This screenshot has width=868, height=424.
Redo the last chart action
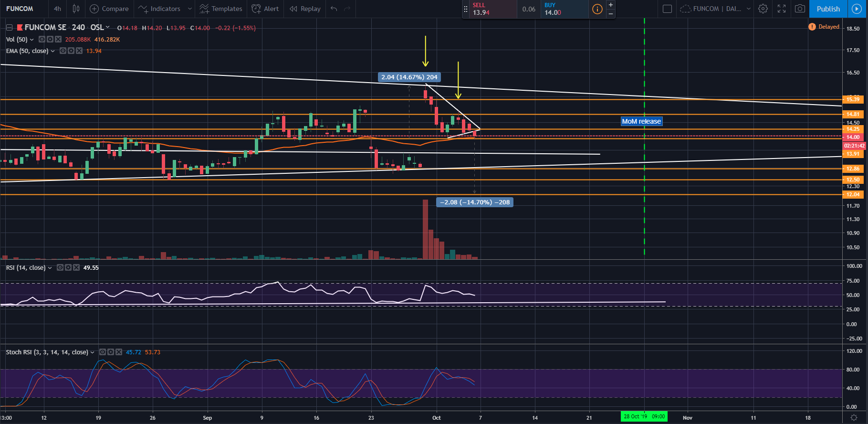click(x=347, y=9)
